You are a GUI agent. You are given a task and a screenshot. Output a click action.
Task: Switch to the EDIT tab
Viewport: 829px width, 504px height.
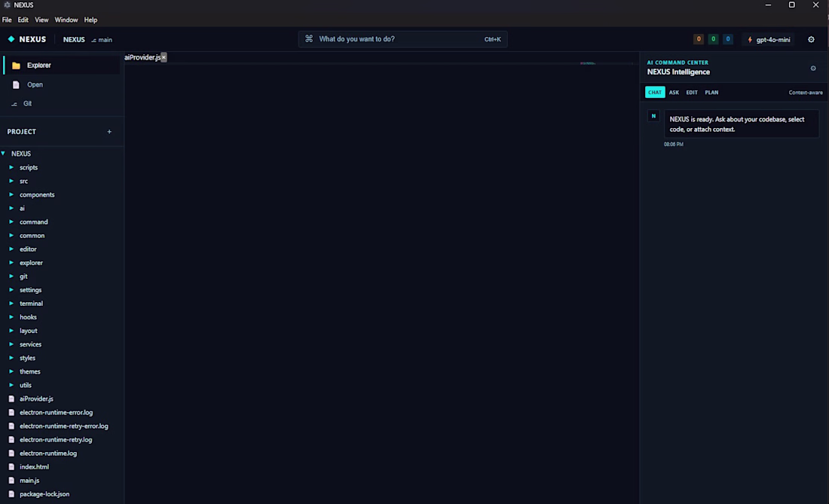[692, 93]
